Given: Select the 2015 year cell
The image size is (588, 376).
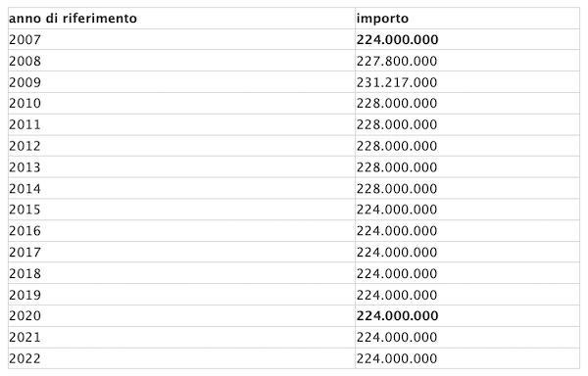Looking at the screenshot, I should [181, 210].
